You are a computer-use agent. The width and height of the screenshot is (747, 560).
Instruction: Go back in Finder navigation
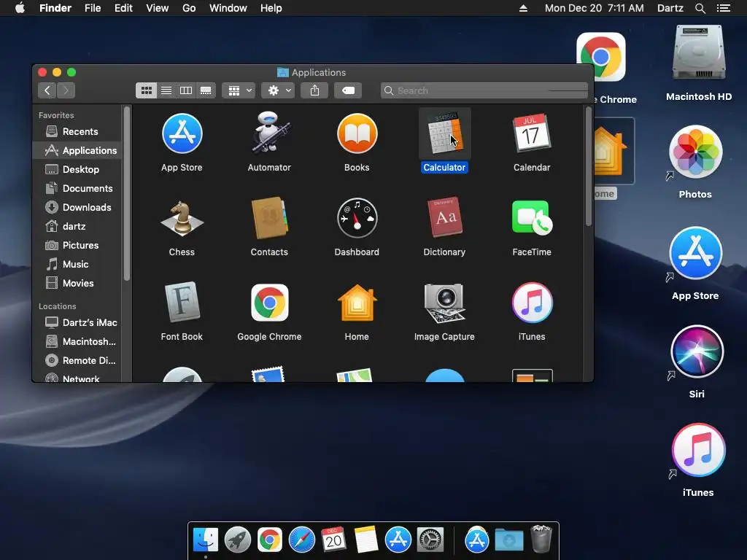47,90
